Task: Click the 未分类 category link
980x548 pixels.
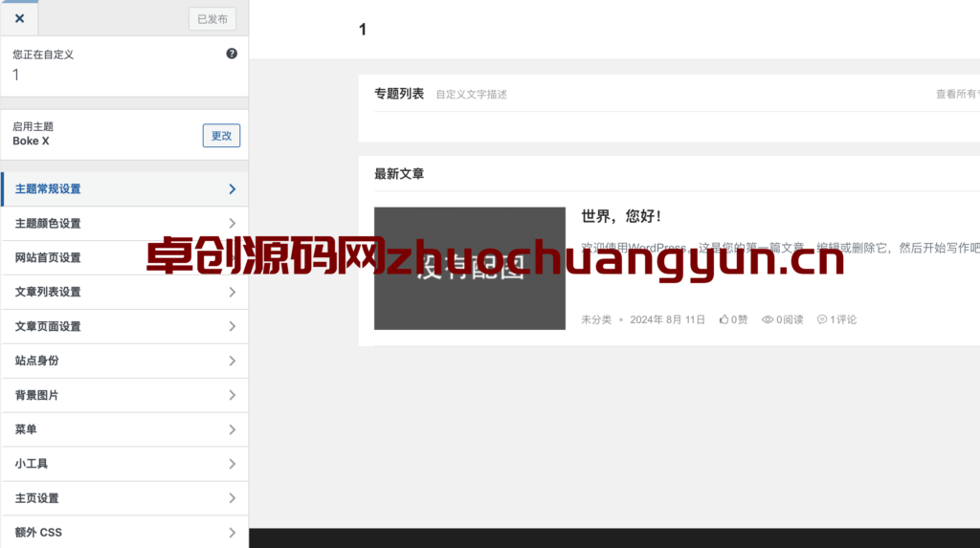Action: click(596, 319)
